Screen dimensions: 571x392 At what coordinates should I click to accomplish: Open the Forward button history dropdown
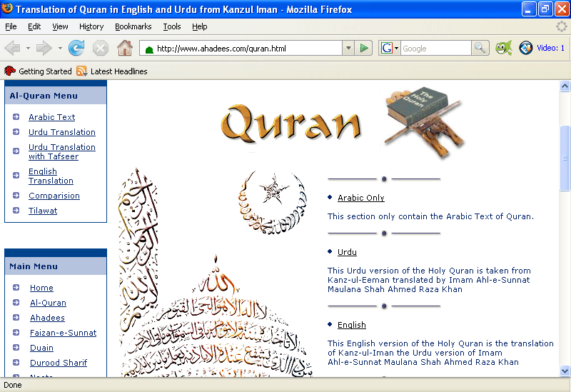[60, 48]
